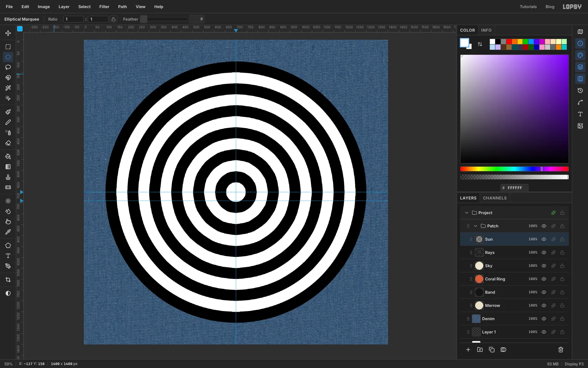Hide the Denim layer
The image size is (588, 368).
[x=544, y=319]
